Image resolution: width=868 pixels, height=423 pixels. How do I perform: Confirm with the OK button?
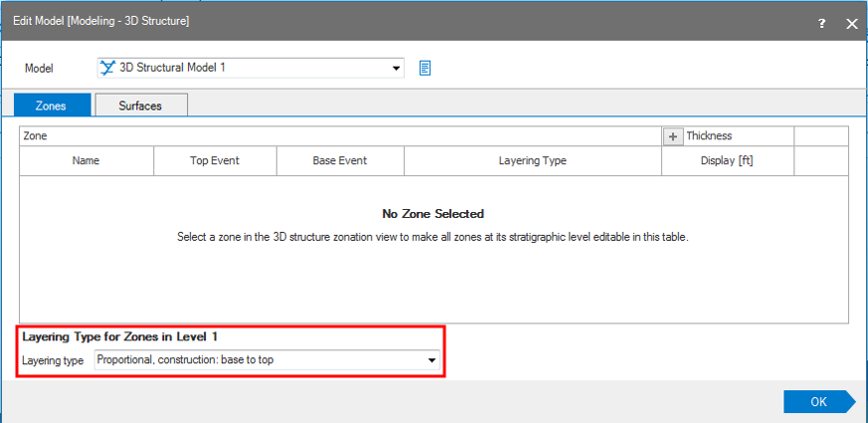point(817,402)
